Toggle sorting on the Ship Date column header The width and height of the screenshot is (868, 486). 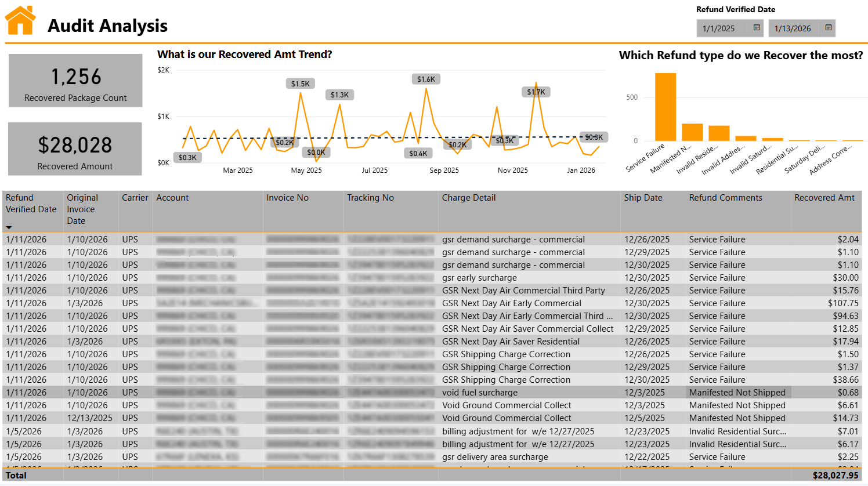643,198
